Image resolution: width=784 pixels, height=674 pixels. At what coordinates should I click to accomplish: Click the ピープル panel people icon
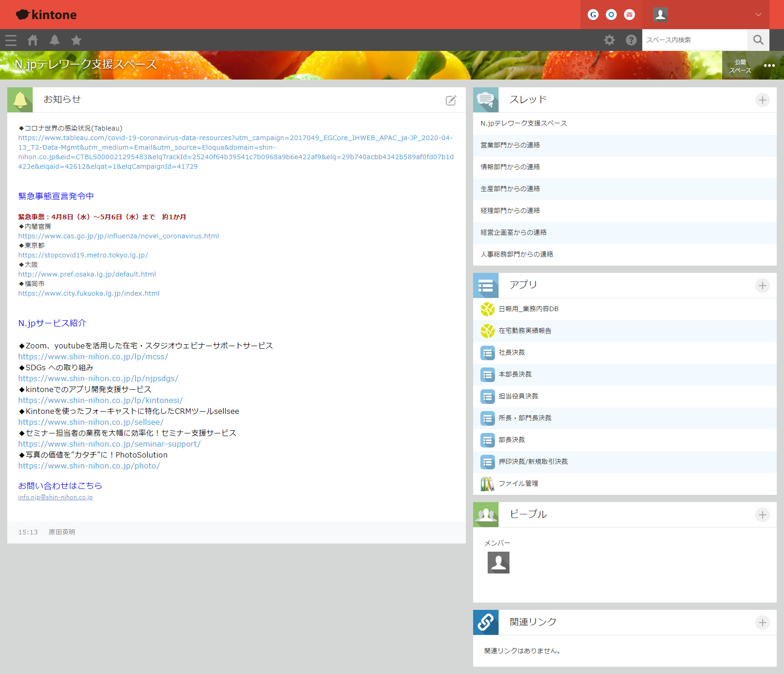(x=486, y=515)
